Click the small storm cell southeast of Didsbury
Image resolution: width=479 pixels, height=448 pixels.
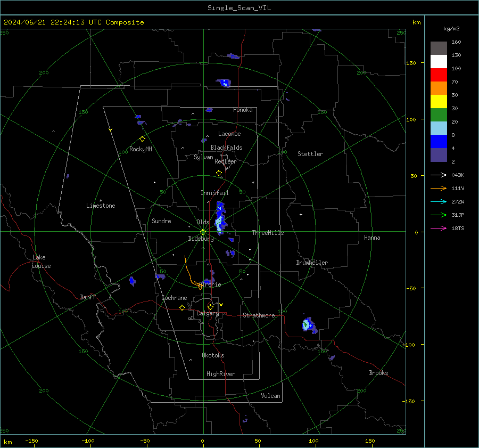point(230,253)
